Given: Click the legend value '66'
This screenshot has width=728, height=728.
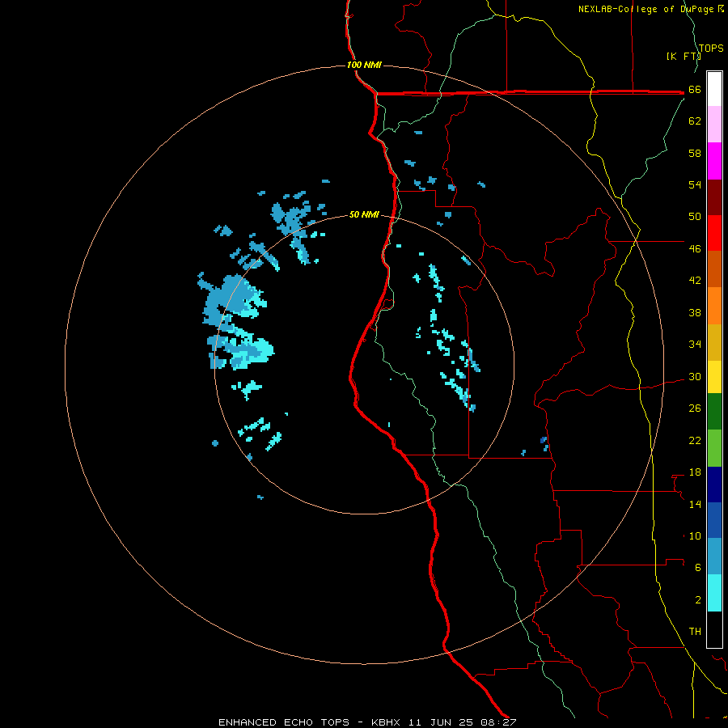Looking at the screenshot, I should coord(695,89).
